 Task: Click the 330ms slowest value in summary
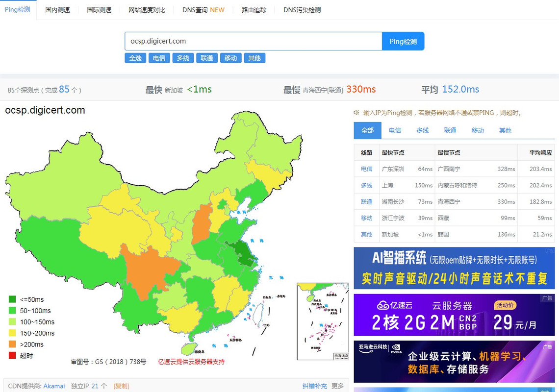tap(361, 89)
